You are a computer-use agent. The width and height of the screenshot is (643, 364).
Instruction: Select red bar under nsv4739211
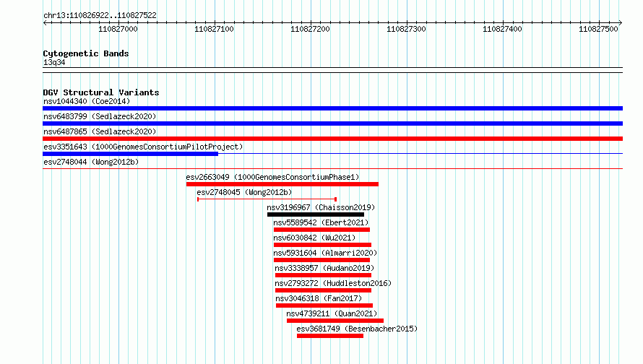(x=335, y=321)
